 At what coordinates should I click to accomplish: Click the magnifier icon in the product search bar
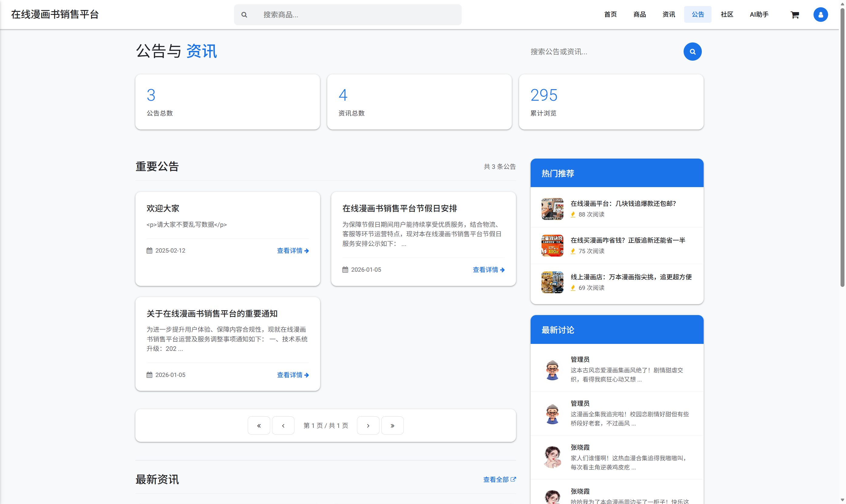(x=244, y=15)
